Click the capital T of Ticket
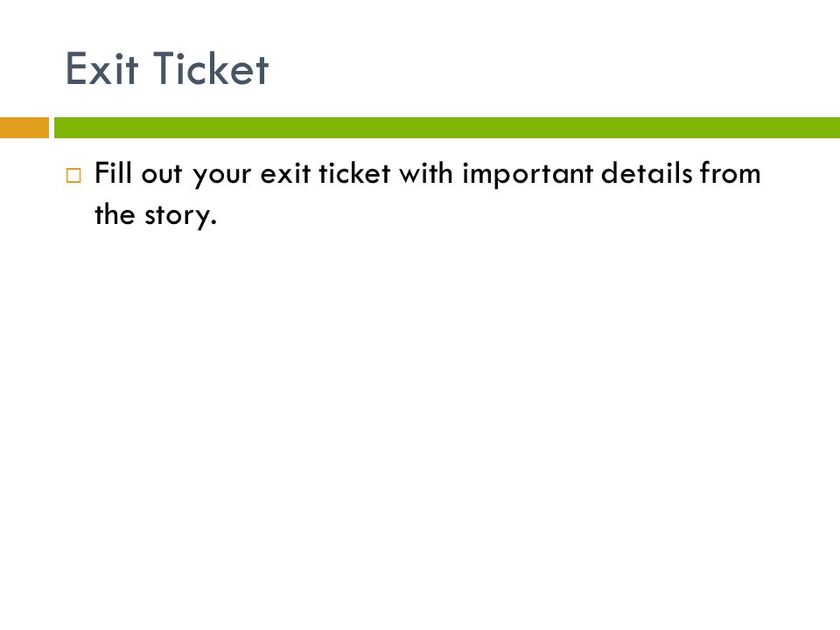This screenshot has height=630, width=840. (169, 68)
